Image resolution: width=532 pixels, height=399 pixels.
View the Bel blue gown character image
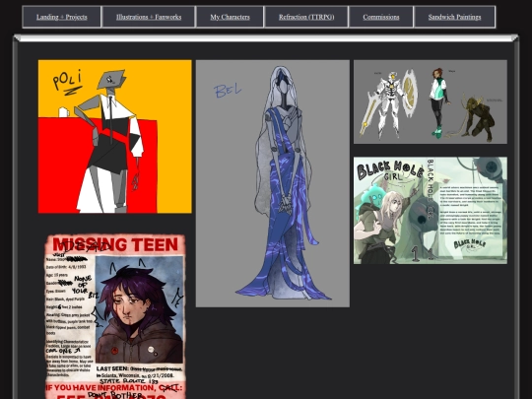(273, 183)
